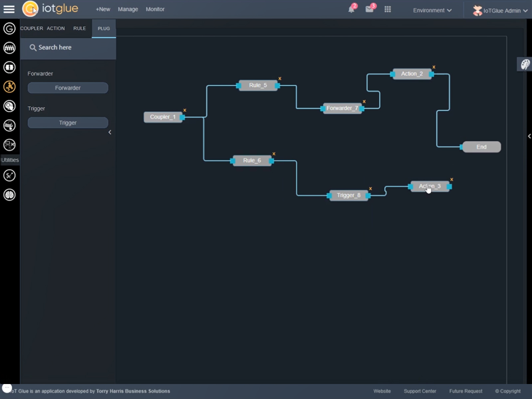Click the G circle sidebar icon
532x399 pixels.
(x=9, y=28)
